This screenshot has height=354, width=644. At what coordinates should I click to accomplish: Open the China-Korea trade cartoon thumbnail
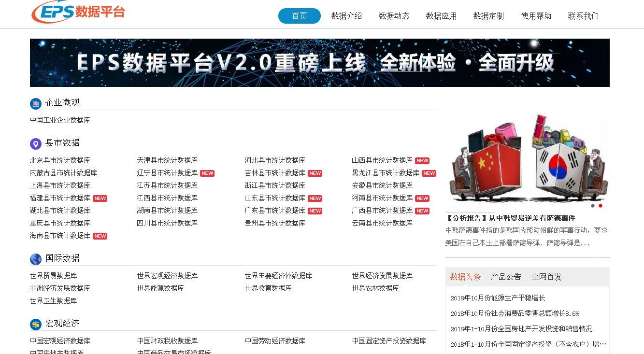click(x=527, y=157)
